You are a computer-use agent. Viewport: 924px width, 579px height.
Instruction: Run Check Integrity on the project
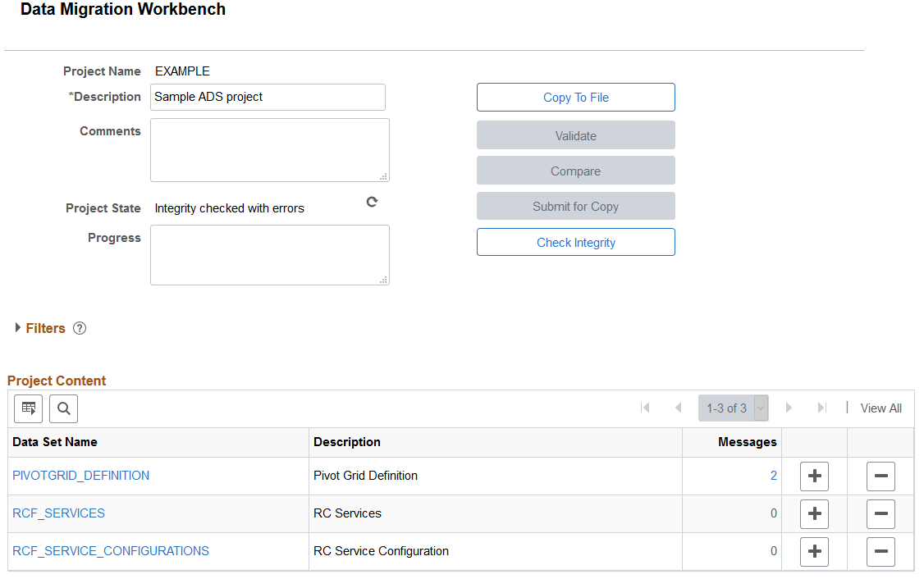(575, 242)
